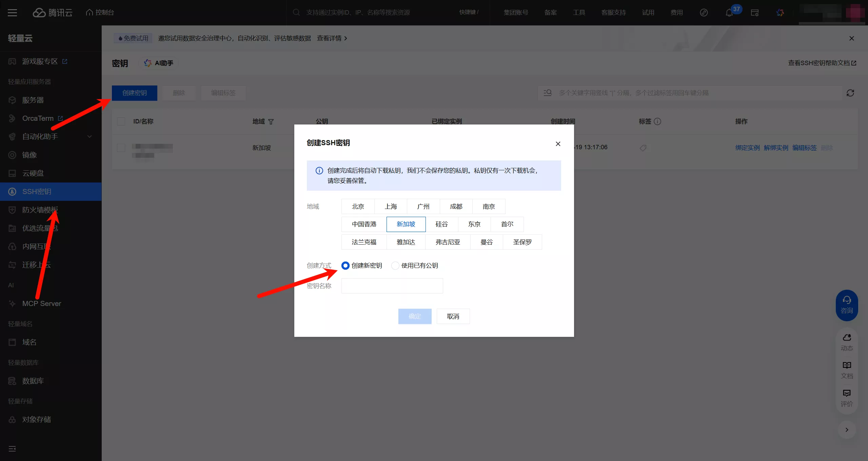This screenshot has width=868, height=461.
Task: Select the 使用已有公钥 radio option
Action: click(x=395, y=266)
